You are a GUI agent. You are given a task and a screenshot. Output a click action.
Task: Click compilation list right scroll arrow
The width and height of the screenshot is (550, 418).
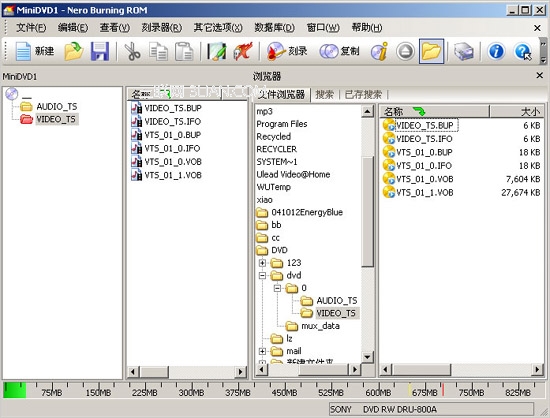[x=240, y=372]
